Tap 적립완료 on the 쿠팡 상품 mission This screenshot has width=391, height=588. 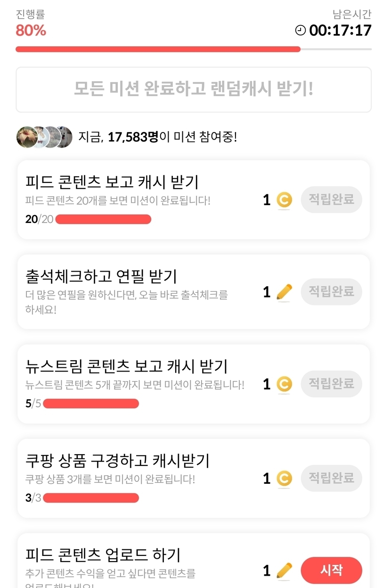[x=331, y=478]
